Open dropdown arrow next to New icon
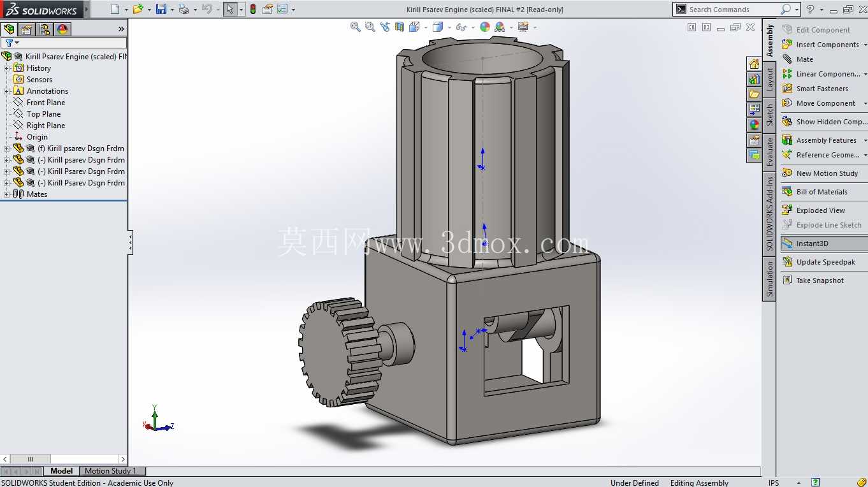Image resolution: width=868 pixels, height=487 pixels. (126, 10)
